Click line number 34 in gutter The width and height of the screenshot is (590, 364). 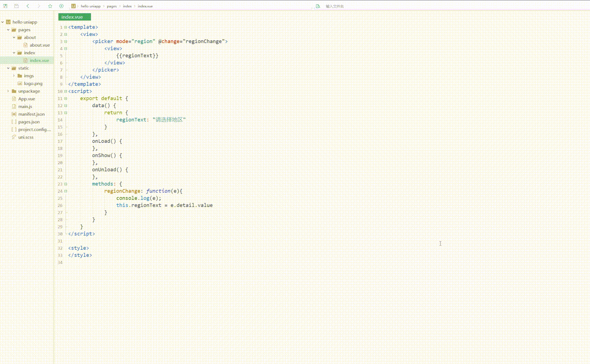(x=60, y=263)
